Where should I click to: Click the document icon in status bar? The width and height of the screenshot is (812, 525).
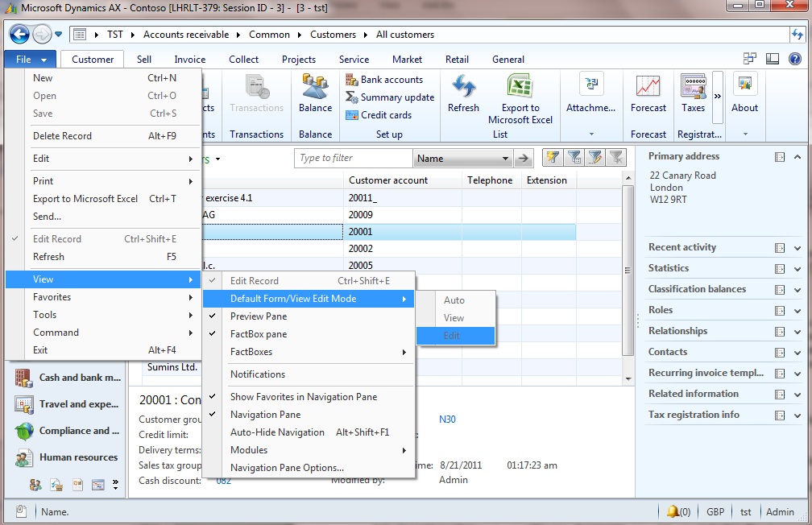21,511
